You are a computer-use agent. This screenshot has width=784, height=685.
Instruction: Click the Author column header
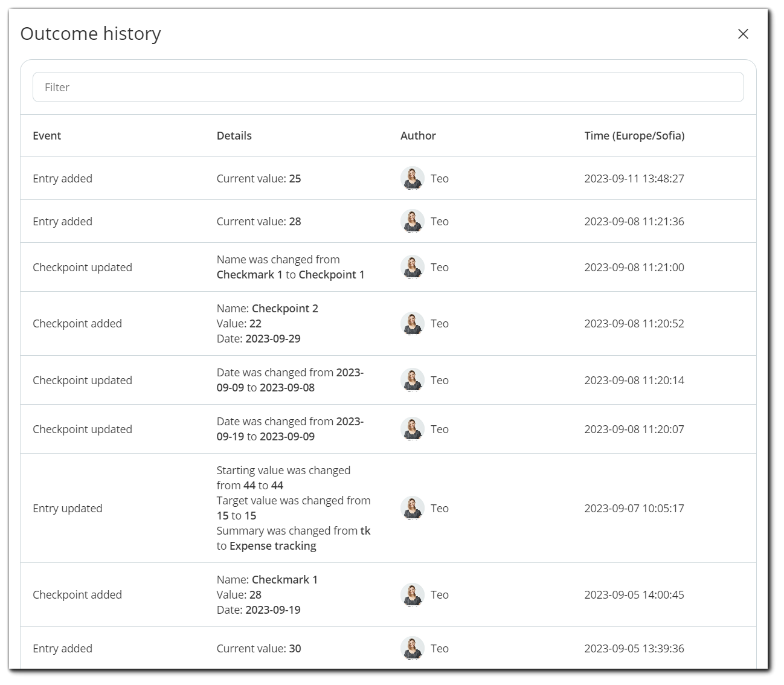418,135
